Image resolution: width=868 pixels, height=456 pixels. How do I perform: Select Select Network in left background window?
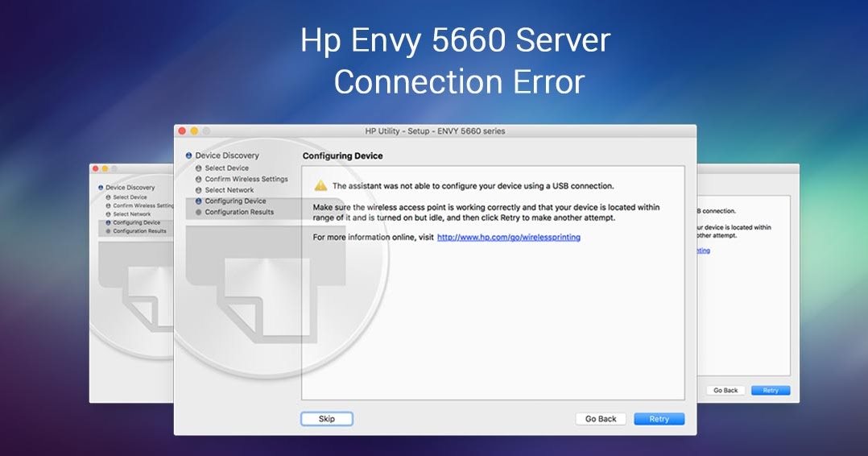click(128, 213)
